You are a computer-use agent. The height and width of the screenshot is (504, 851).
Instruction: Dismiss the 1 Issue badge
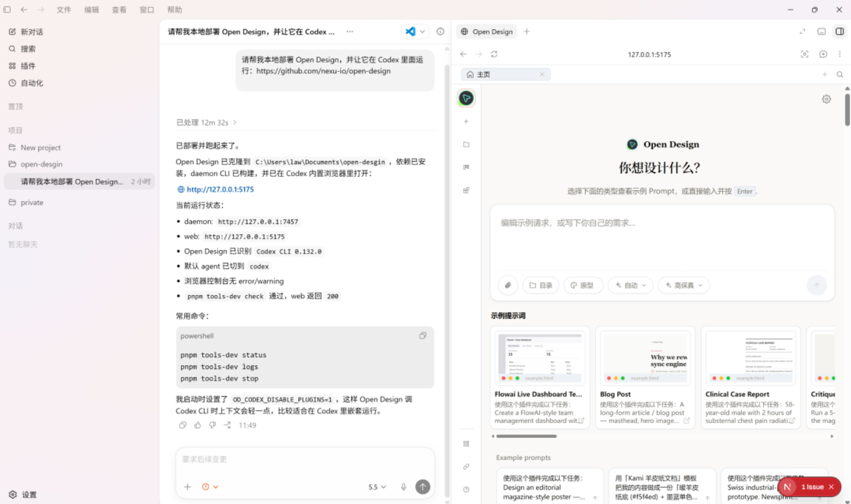coord(831,487)
